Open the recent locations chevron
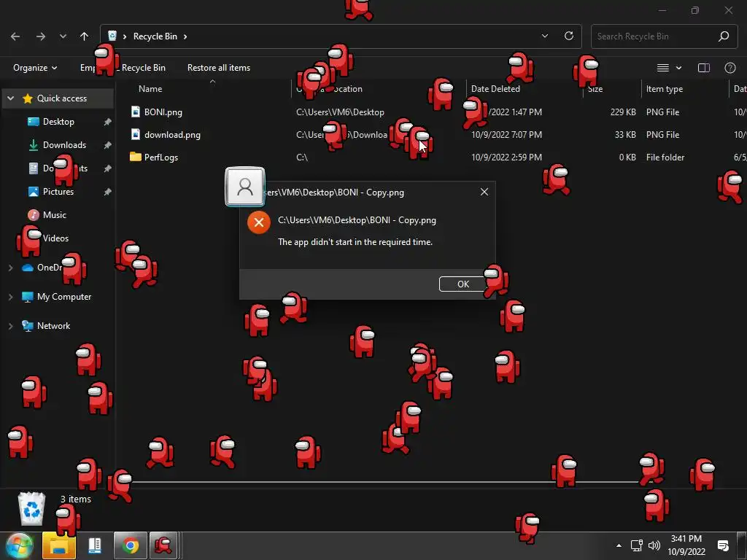 pos(63,36)
